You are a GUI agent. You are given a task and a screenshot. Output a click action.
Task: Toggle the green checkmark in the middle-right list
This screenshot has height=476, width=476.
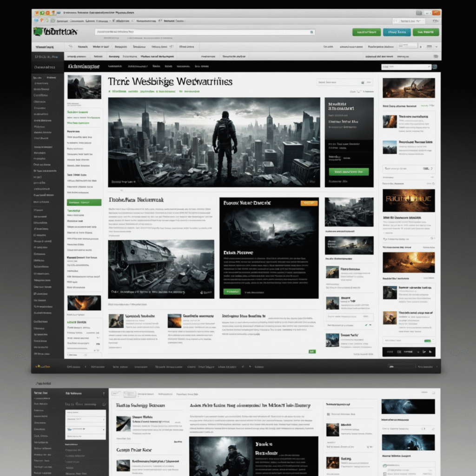tap(366, 325)
